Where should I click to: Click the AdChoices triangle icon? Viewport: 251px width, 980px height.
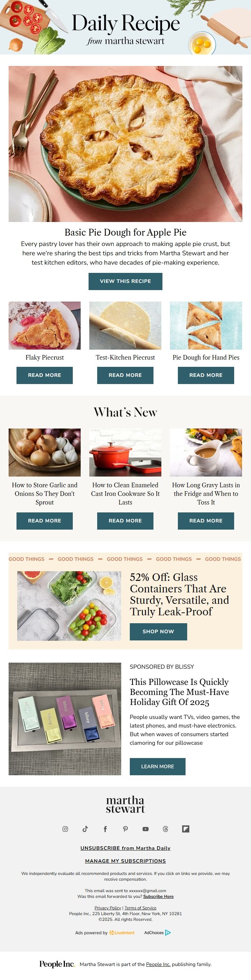click(x=168, y=932)
